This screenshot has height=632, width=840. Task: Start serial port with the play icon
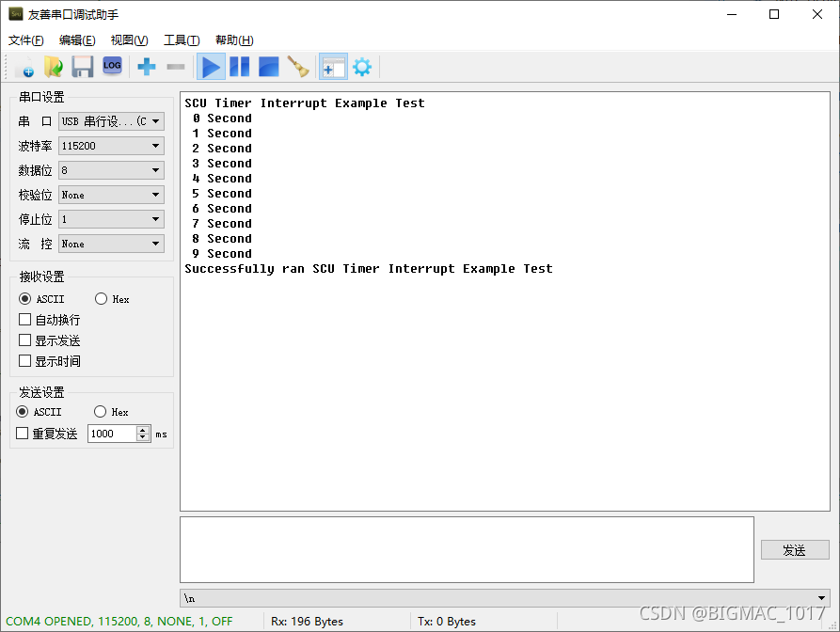point(211,67)
